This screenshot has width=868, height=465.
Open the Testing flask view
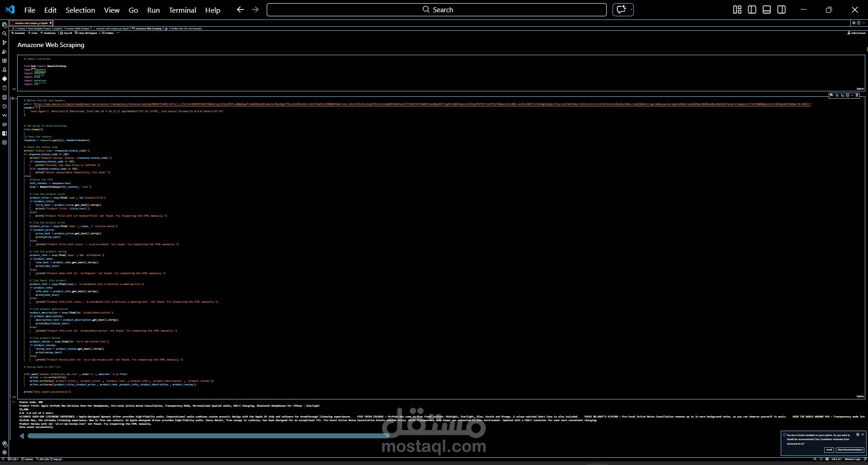coord(5,70)
